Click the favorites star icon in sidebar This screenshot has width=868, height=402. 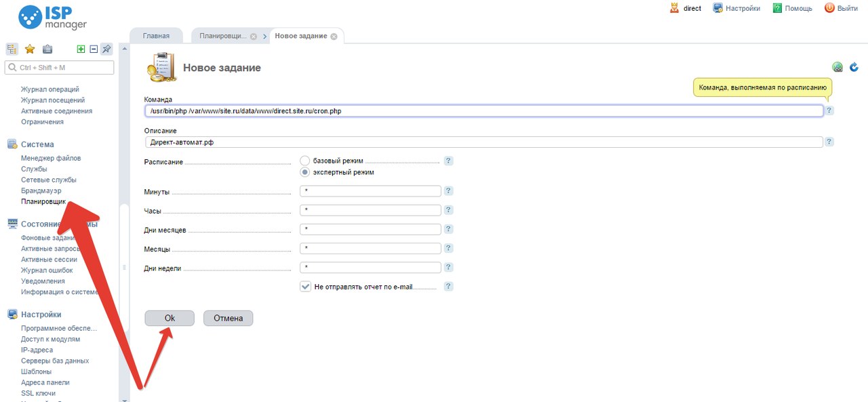tap(30, 49)
